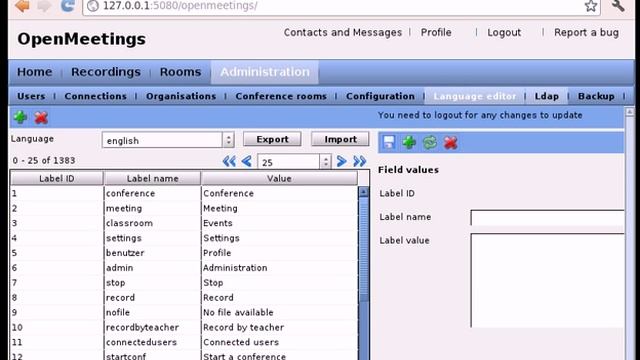Screen dimensions: 640x360
Task: Reload the page with refresh icon
Action: pyautogui.click(x=68, y=5)
